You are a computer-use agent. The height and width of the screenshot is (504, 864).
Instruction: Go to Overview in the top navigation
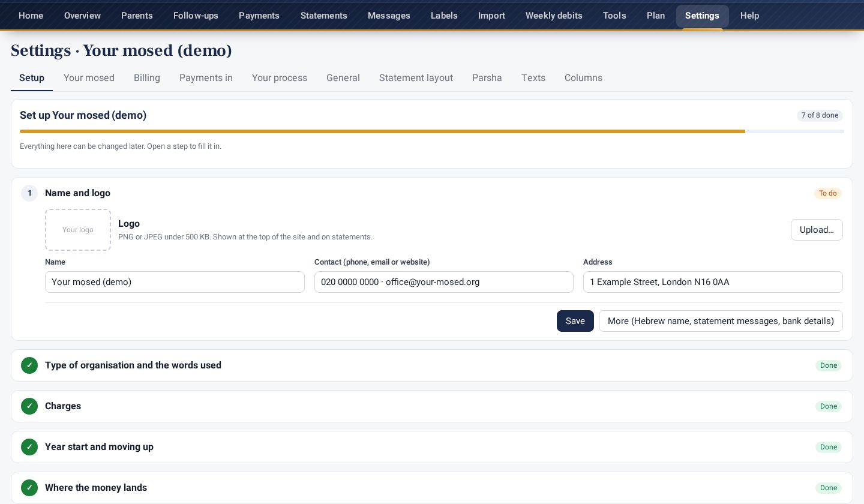coord(82,16)
